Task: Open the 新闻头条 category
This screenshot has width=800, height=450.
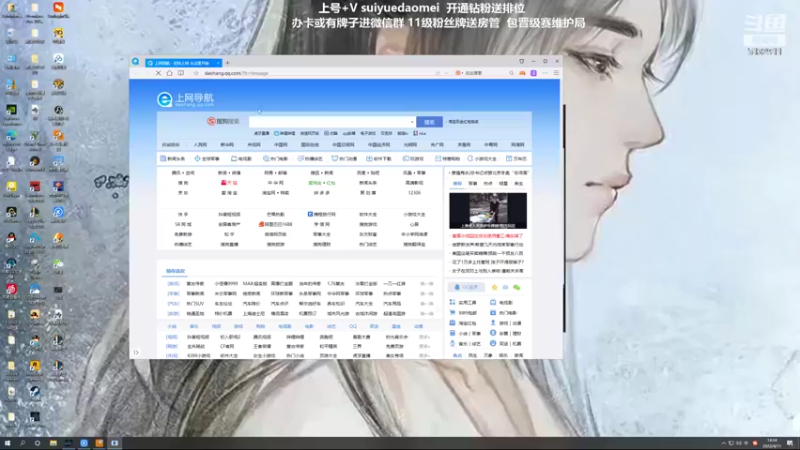Action: click(x=173, y=159)
